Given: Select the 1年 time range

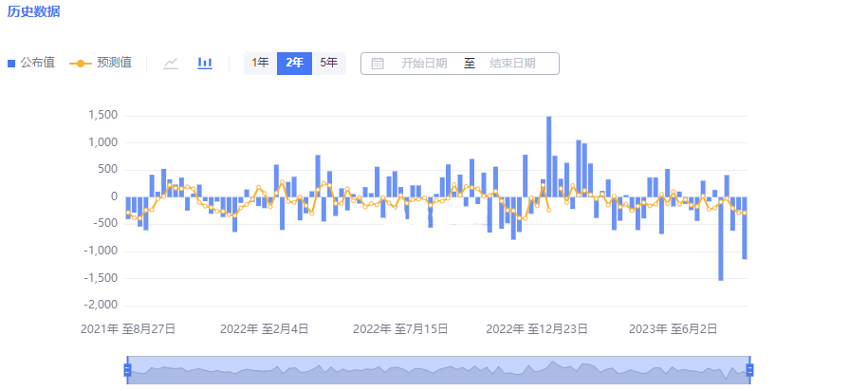Looking at the screenshot, I should click(260, 64).
